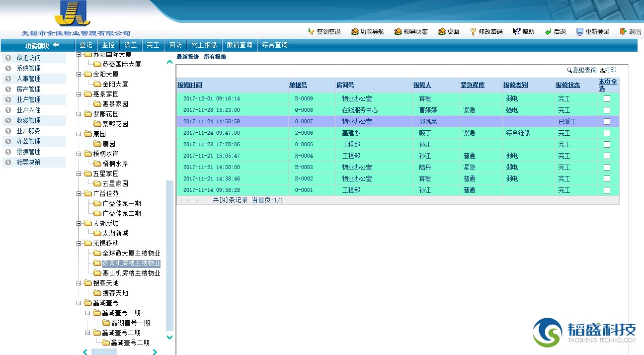
Task: Click the tree scroll-down chevron arrow
Action: coord(169,337)
